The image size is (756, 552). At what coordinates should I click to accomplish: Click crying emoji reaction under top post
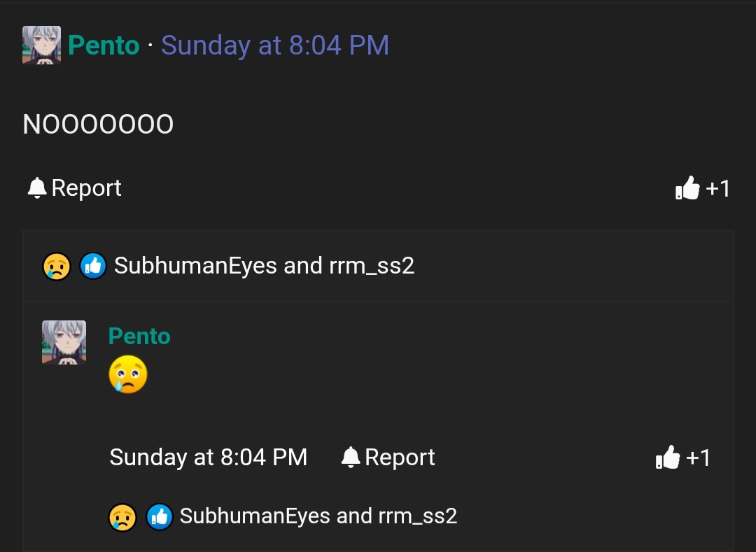tap(57, 266)
